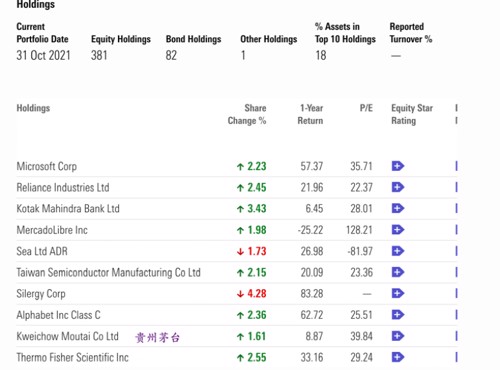Click the plus tag icon for Reliance Industries Ltd
Screen dimensions: 500x370
[x=398, y=187]
